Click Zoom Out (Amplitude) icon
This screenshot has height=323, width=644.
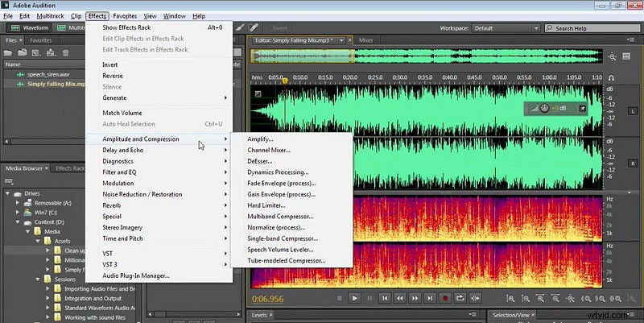tap(526, 299)
